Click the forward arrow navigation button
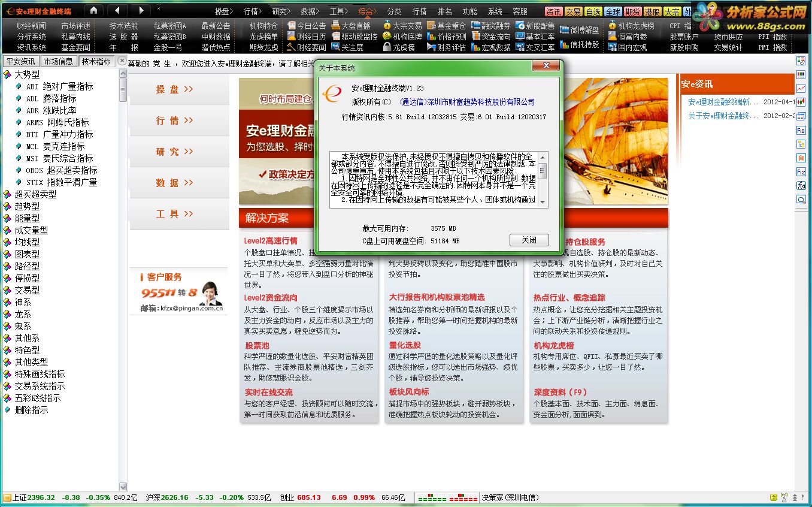This screenshot has height=507, width=812. click(141, 10)
